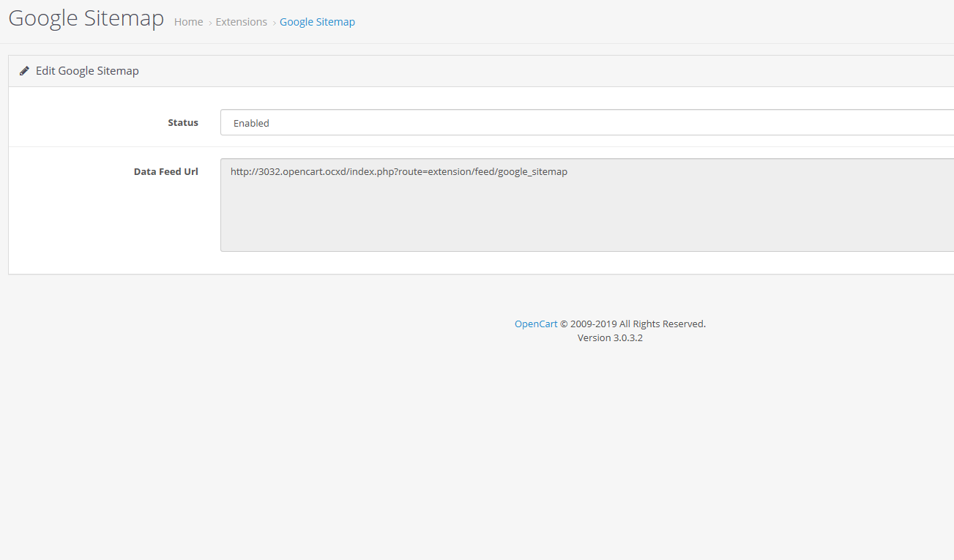954x560 pixels.
Task: Click the Status field label
Action: pos(183,122)
